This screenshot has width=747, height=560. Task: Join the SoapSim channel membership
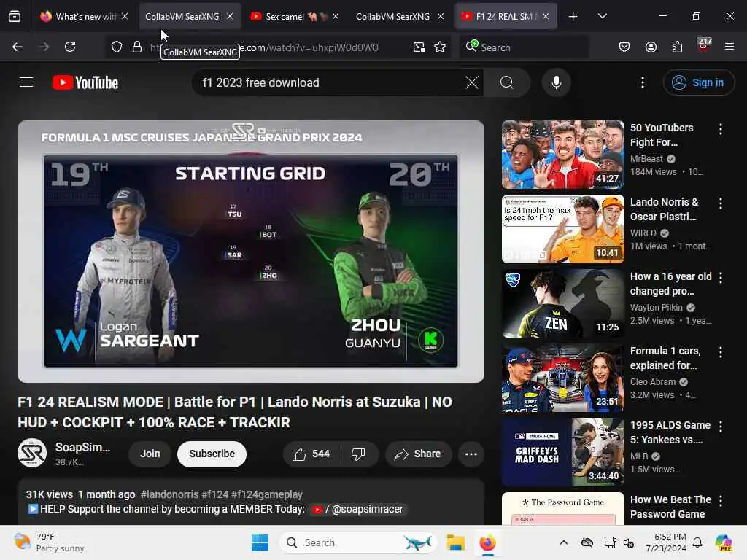click(150, 454)
